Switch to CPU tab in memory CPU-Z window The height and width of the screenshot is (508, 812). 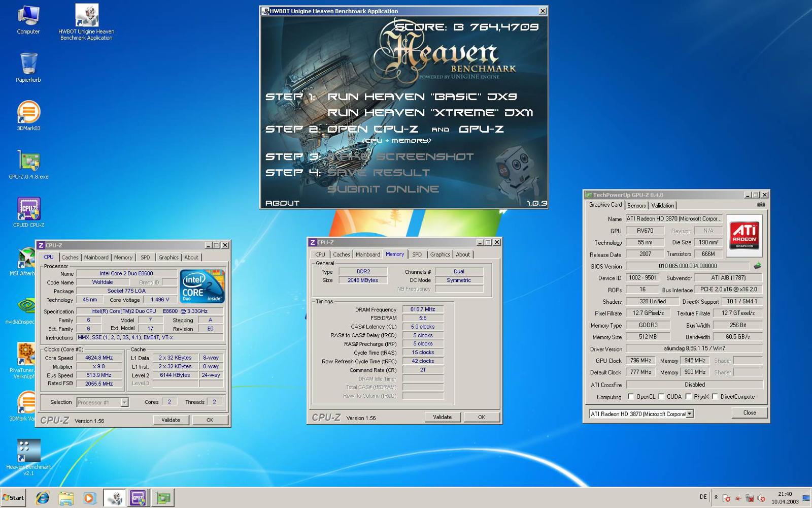[320, 255]
